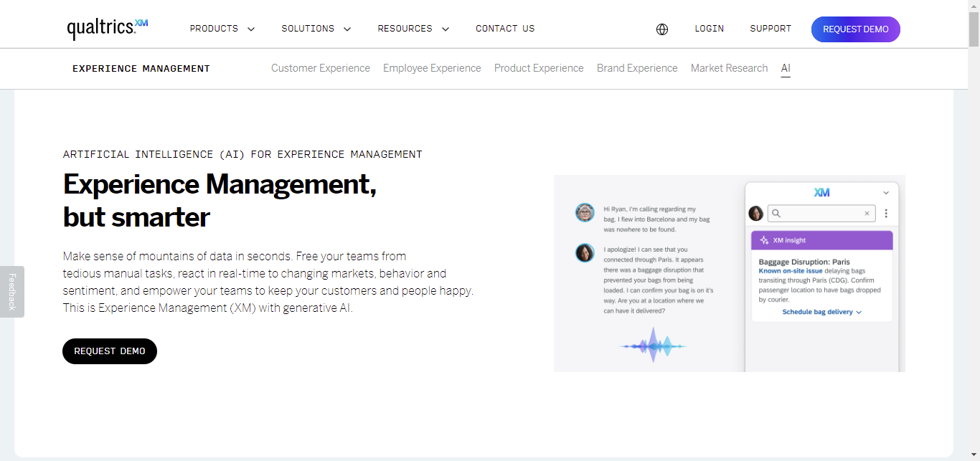Click the Qualtrics XM logo
980x461 pixels.
tap(106, 27)
